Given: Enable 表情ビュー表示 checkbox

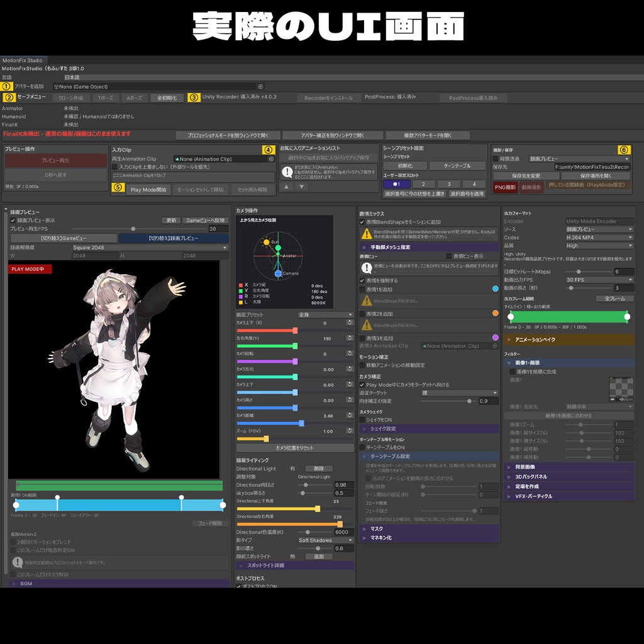Looking at the screenshot, I should [x=449, y=257].
